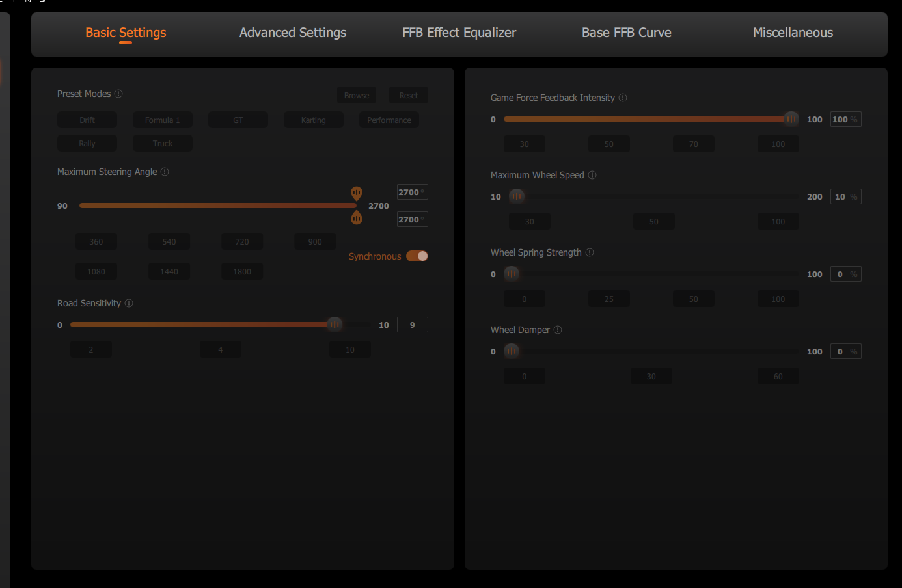Click the Browse presets button

(357, 96)
